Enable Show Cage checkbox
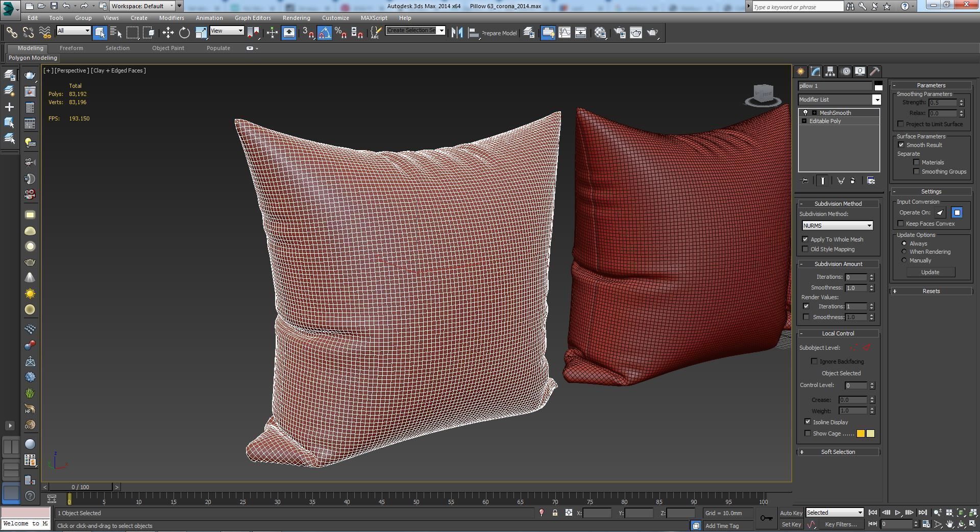The width and height of the screenshot is (980, 532). point(807,433)
